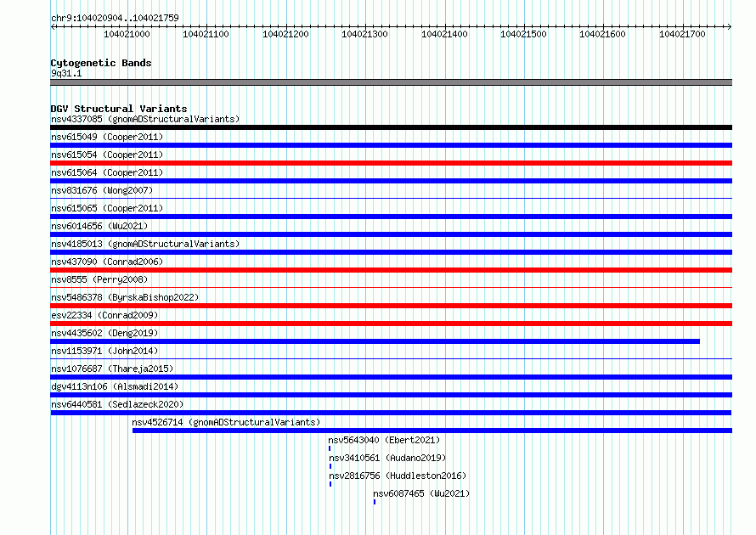Viewport: 756px width, 535px height.
Task: Open the nsv5486378 (ByrskaBishop2022) label
Action: click(x=125, y=297)
